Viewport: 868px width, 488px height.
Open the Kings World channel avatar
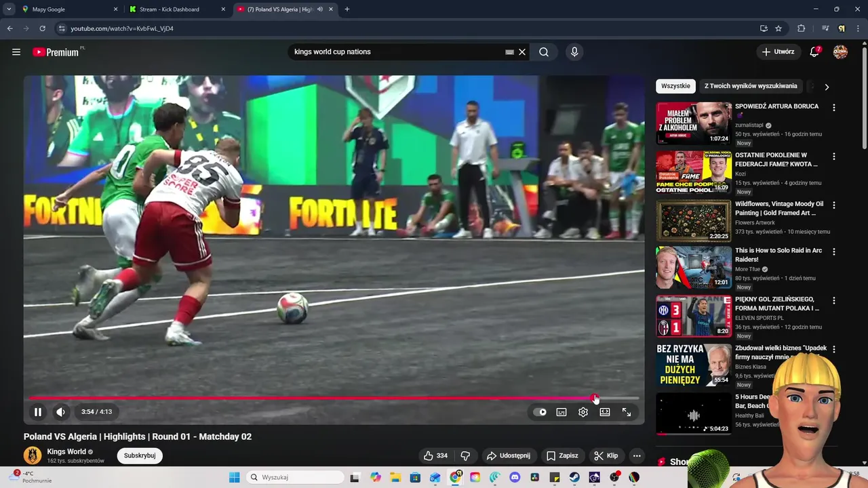(33, 455)
